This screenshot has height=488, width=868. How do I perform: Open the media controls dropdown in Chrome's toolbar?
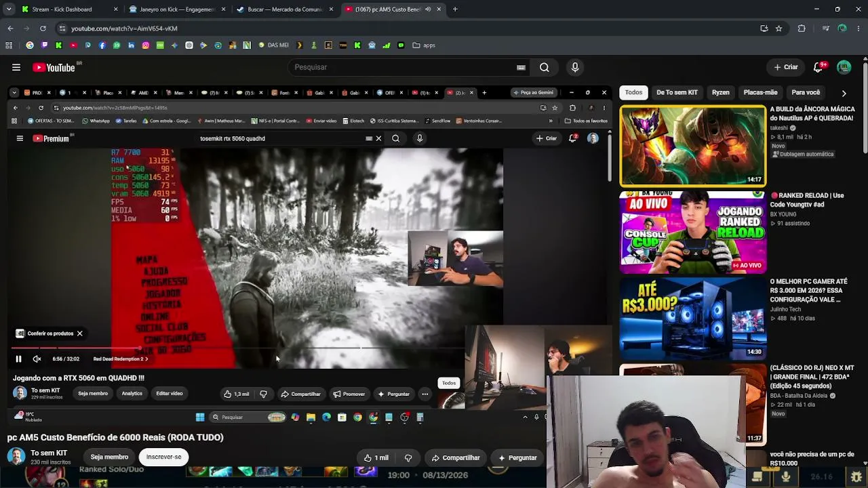825,28
